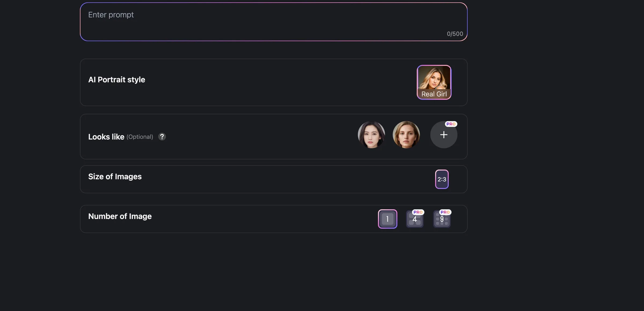Image resolution: width=644 pixels, height=311 pixels.
Task: Open the Real Girl portrait style picker
Action: coord(434,82)
